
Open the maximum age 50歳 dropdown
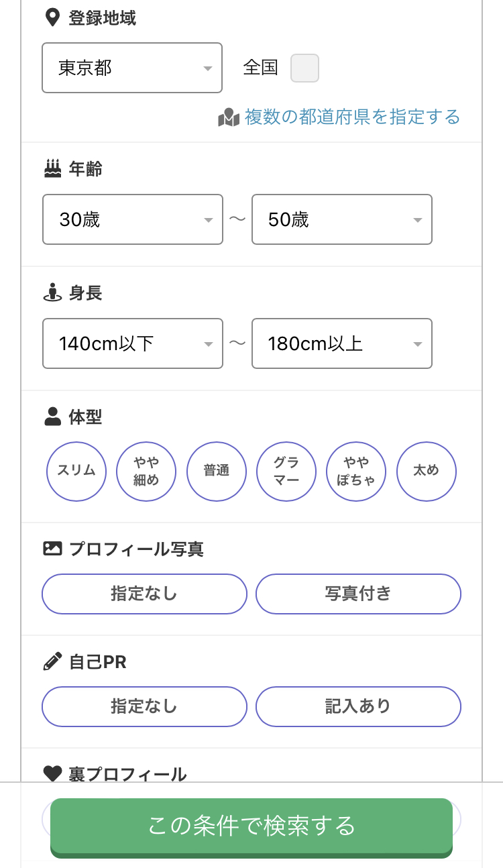341,219
